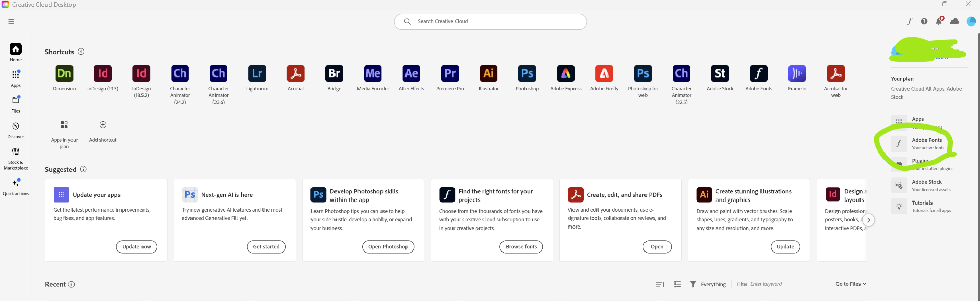Viewport: 980px width, 301px height.
Task: Show next suggested cards with arrow
Action: tap(869, 220)
